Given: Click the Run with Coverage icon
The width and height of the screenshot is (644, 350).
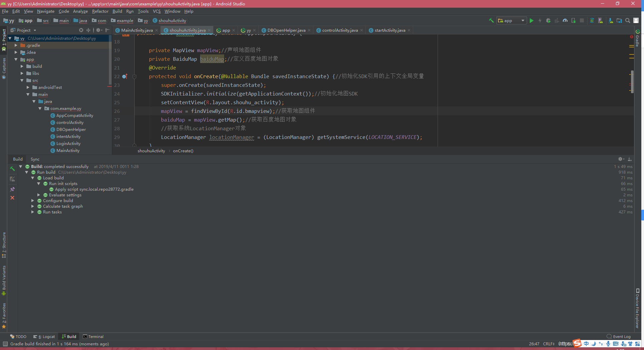Looking at the screenshot, I should point(556,20).
